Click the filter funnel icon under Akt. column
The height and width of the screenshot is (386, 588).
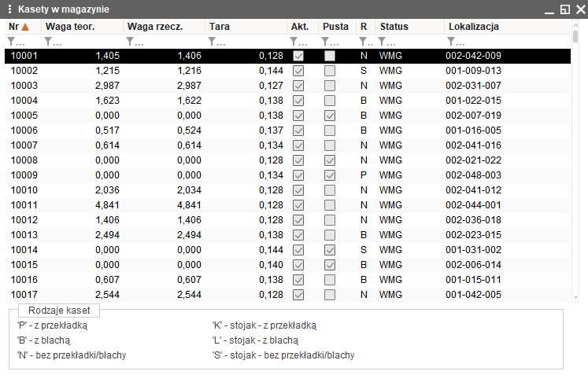coord(294,42)
